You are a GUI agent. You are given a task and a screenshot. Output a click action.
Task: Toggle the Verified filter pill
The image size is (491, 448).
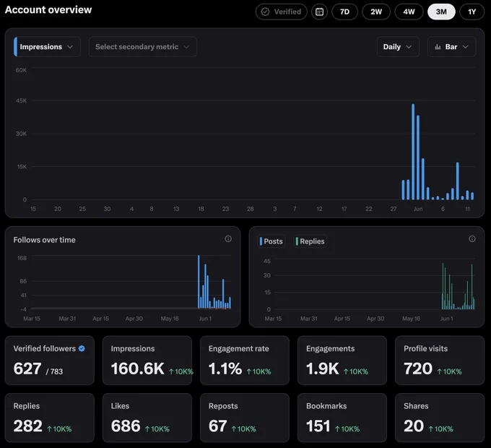click(x=281, y=12)
